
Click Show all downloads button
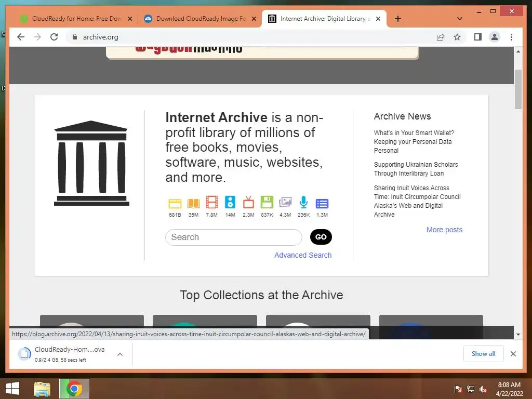pyautogui.click(x=483, y=353)
